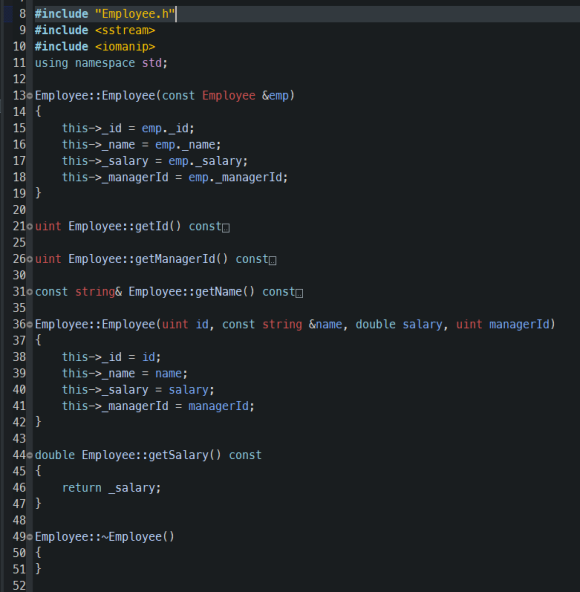Click the <iomanip> include text
Screen dimensions: 580x592
coord(125,46)
